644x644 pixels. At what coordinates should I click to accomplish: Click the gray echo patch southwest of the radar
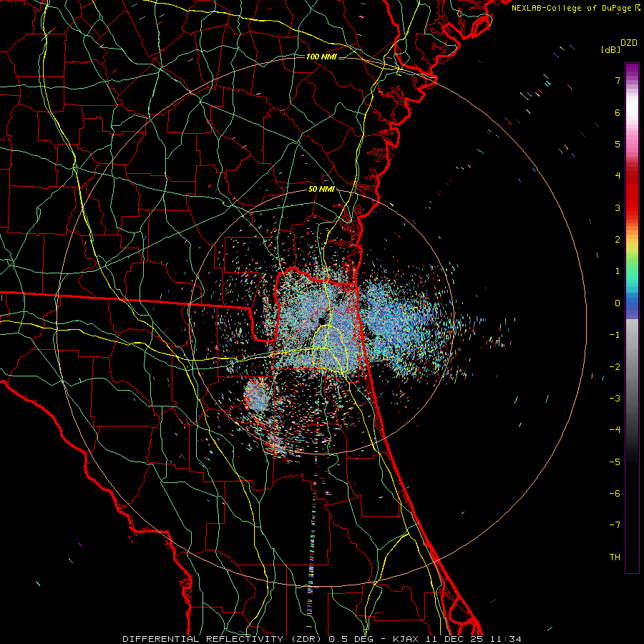258,396
